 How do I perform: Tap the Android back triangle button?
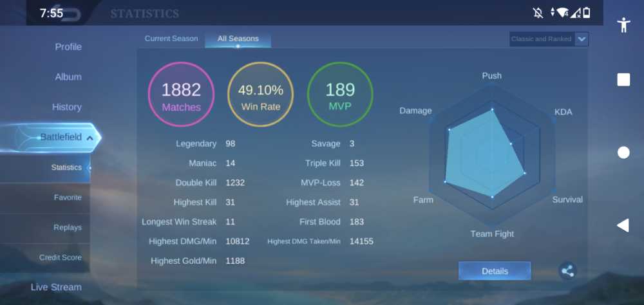point(623,225)
